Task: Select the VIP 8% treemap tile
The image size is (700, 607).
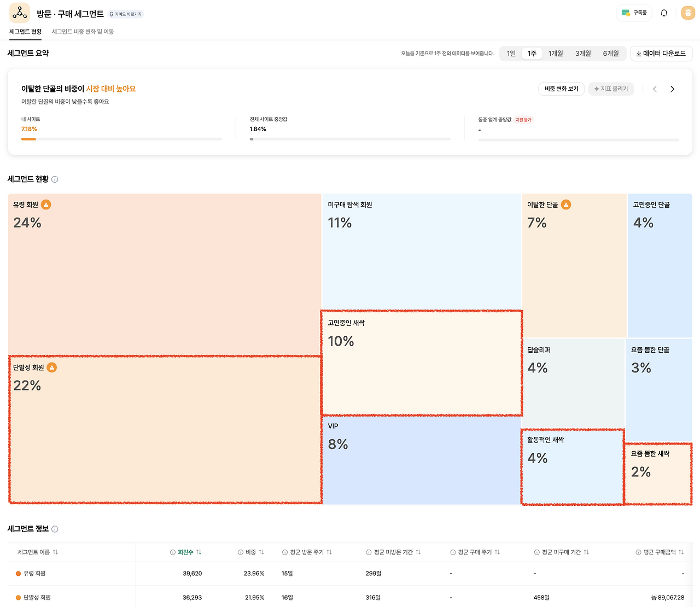Action: tap(422, 460)
